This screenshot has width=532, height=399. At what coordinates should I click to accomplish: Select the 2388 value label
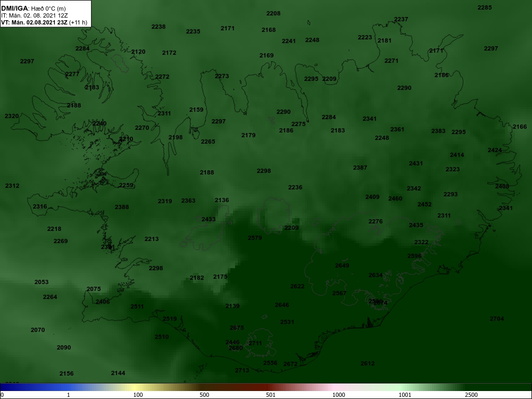(x=122, y=207)
